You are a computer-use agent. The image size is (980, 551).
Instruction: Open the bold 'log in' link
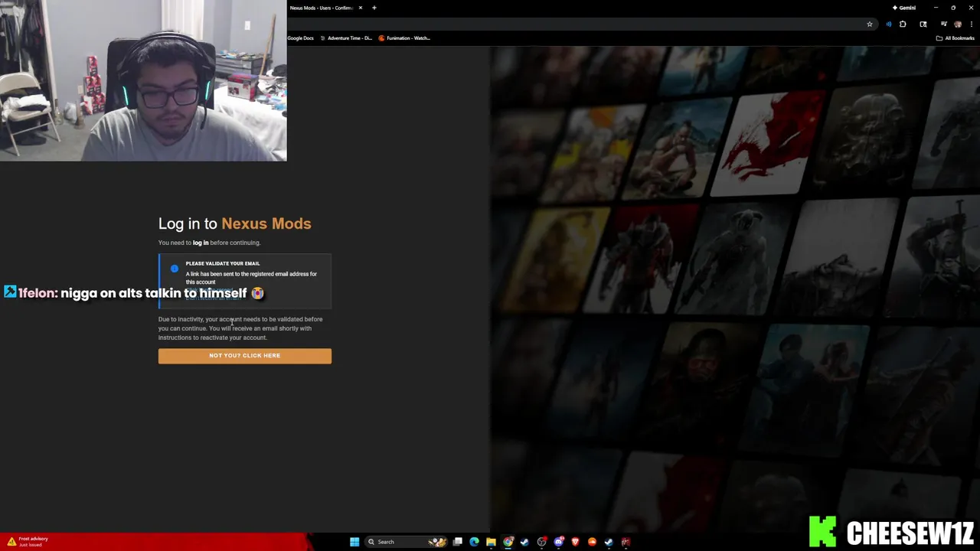[x=201, y=243]
